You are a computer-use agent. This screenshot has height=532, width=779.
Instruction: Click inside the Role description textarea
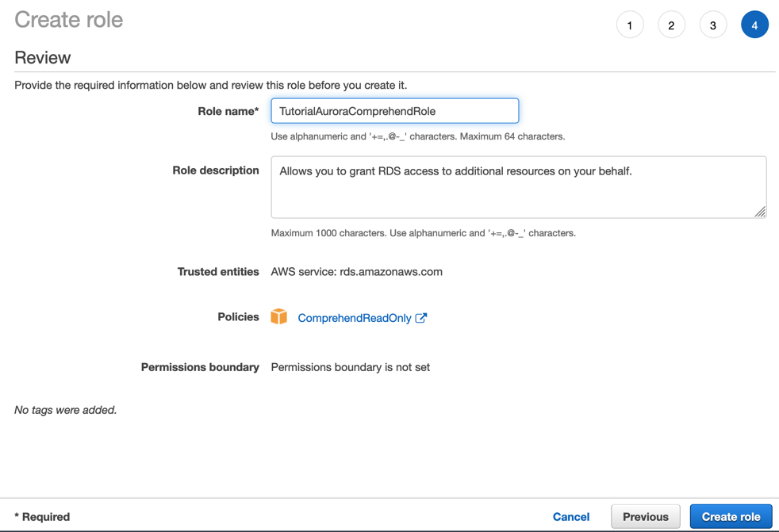point(518,187)
